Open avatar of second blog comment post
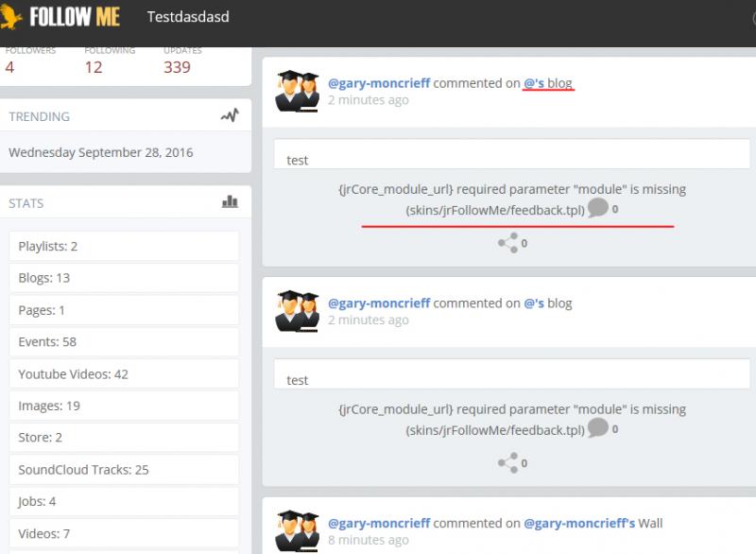 (x=297, y=311)
